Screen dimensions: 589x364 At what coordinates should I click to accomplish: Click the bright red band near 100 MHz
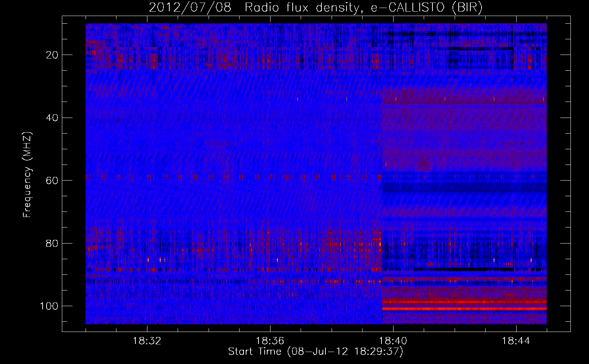(464, 309)
